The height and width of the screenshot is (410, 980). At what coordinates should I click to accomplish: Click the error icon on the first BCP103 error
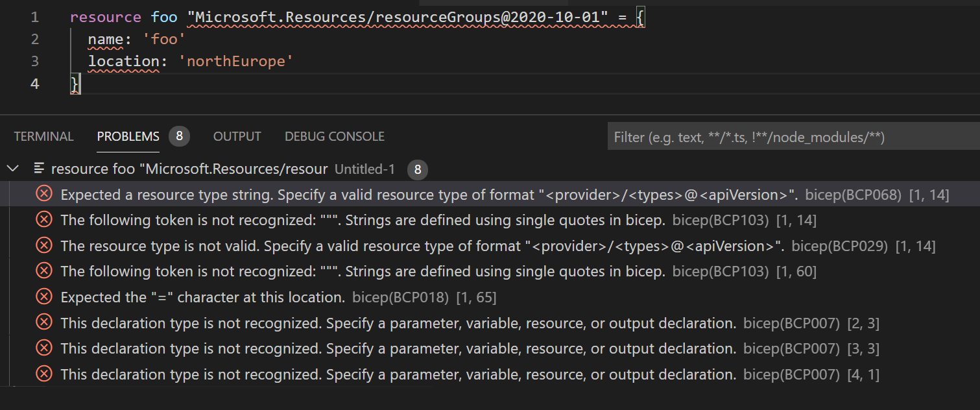43,219
